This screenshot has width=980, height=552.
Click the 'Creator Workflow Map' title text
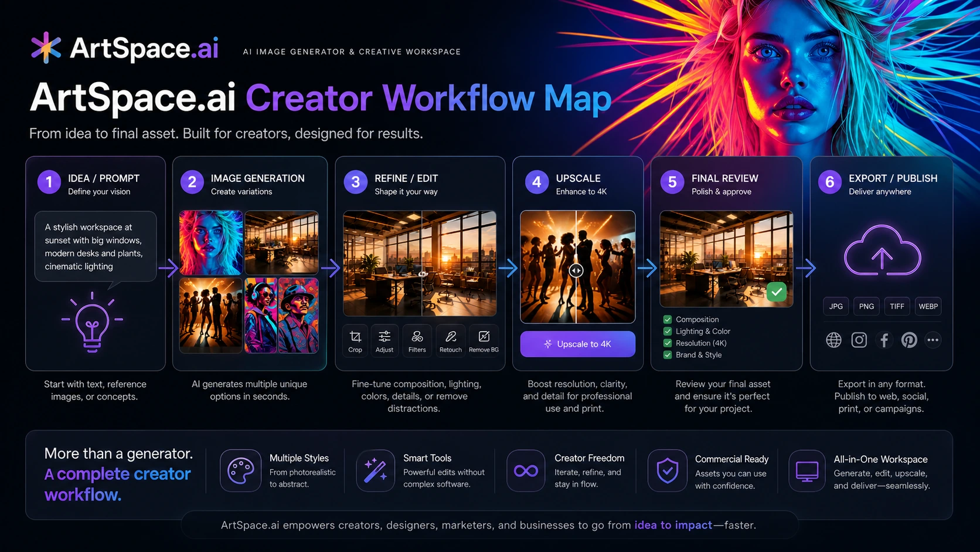428,98
